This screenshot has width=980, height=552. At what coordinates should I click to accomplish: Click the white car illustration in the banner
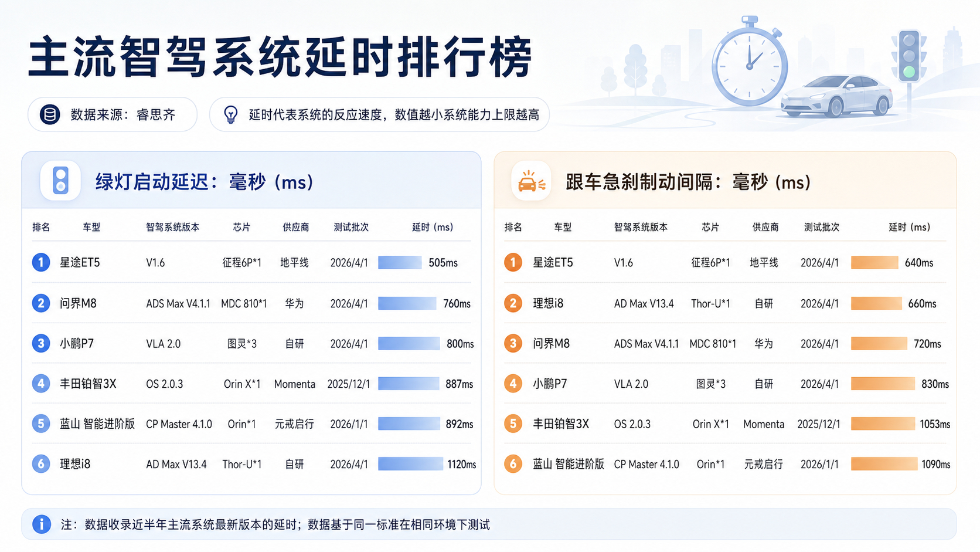(x=836, y=96)
